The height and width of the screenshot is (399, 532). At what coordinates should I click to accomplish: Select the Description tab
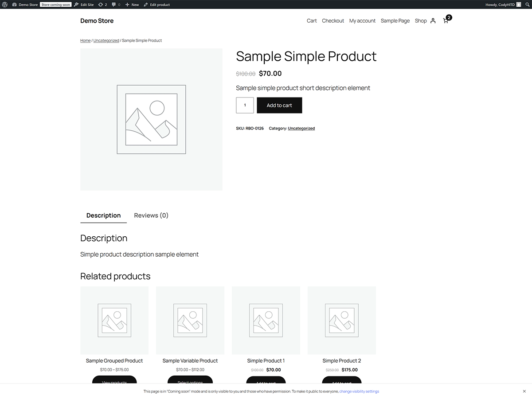[x=103, y=215]
